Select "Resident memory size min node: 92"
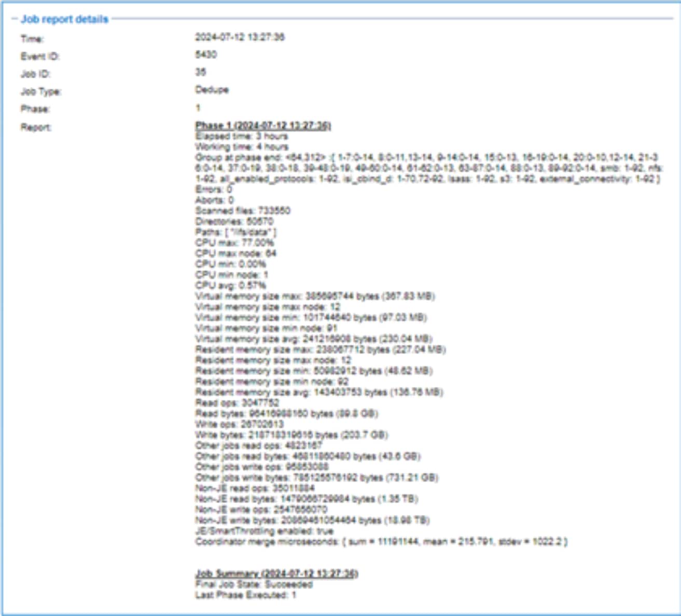Viewport: 681px width, 616px height. [x=272, y=382]
